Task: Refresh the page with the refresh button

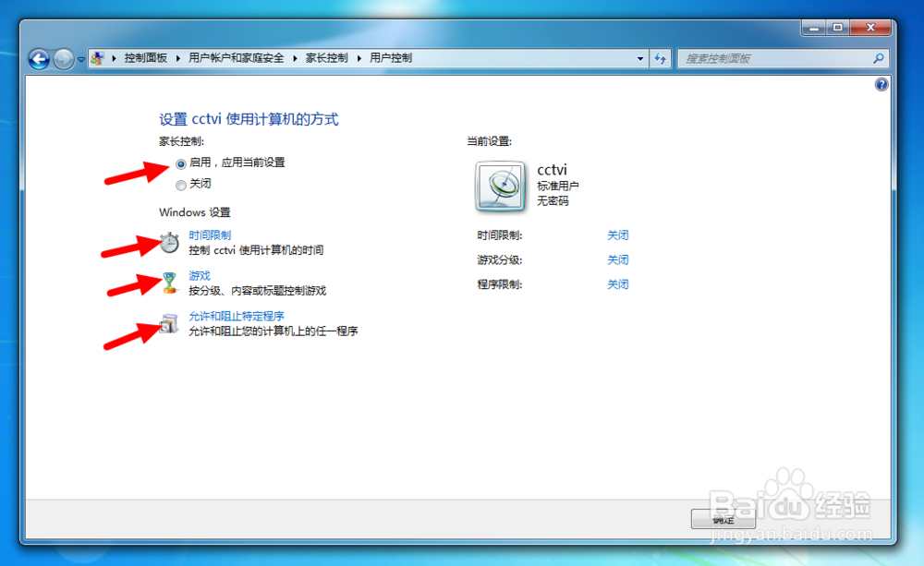Action: [660, 58]
